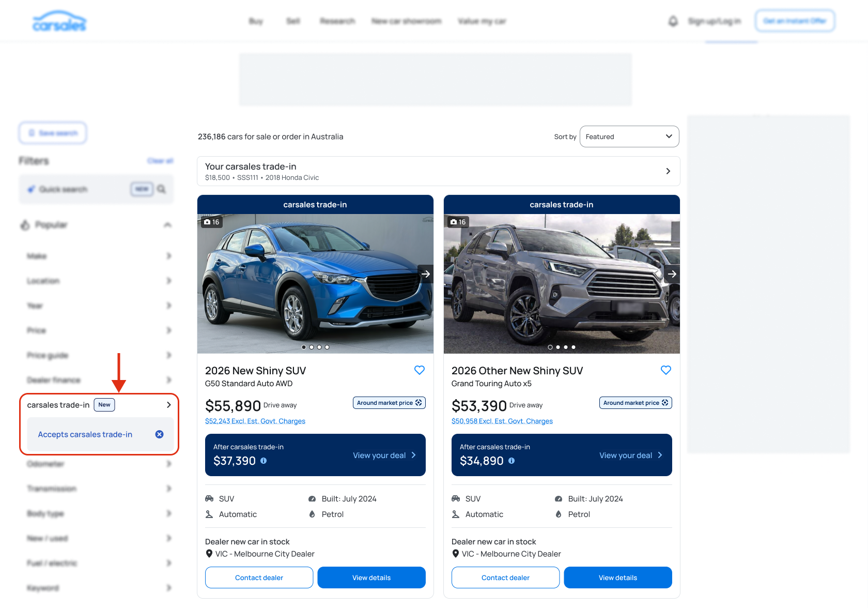Screen dimensions: 868x608
Task: Open the New car showroom menu
Action: tap(406, 21)
